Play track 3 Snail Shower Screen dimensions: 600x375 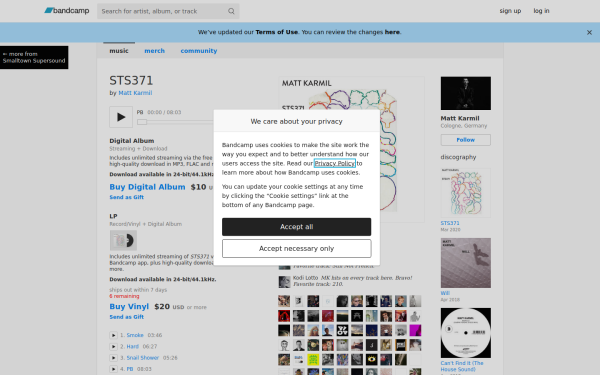pyautogui.click(x=113, y=358)
